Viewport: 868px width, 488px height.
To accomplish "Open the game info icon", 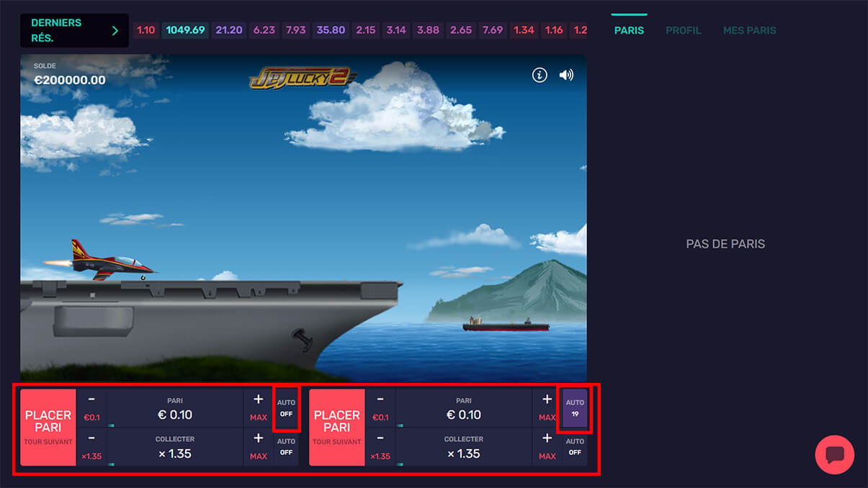I will tap(540, 75).
